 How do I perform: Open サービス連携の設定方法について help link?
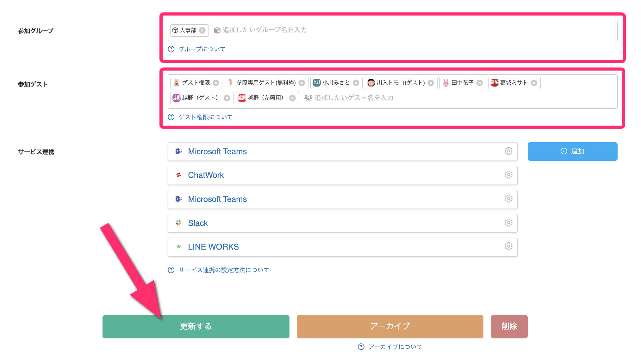point(223,270)
